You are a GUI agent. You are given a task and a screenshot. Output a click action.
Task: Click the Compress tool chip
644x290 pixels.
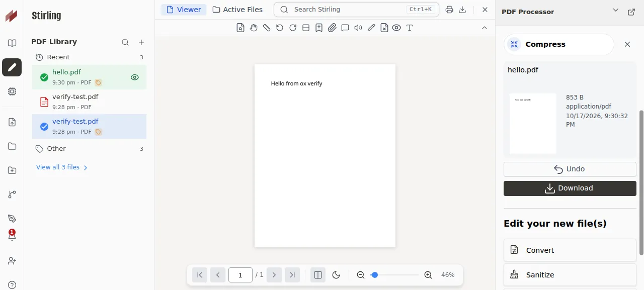(x=559, y=44)
